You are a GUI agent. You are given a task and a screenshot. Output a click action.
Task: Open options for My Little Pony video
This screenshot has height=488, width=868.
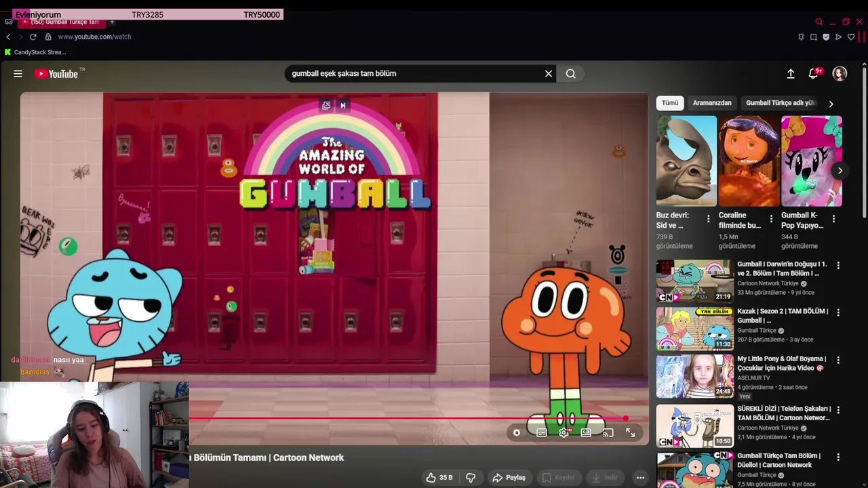tap(838, 361)
